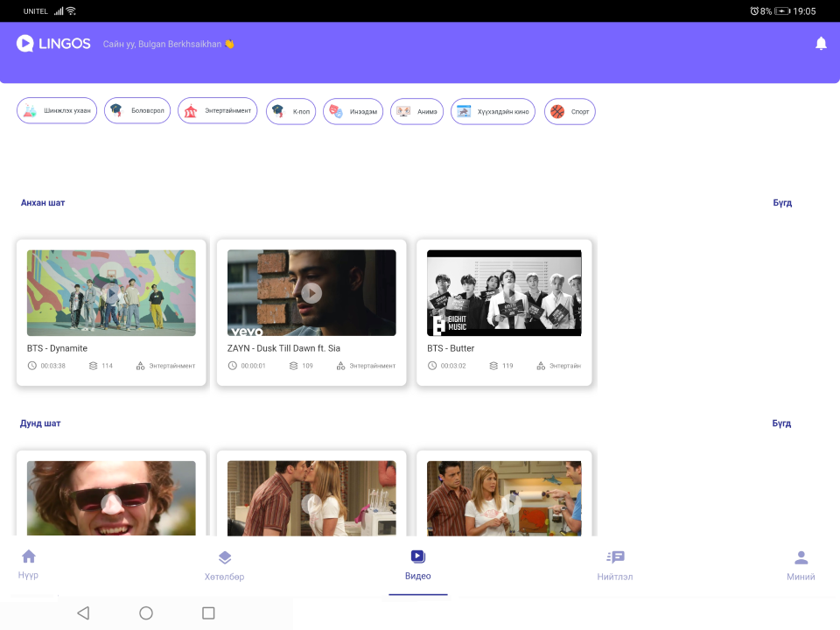Open the sunglasses man video in Дунд шат
This screenshot has height=630, width=840.
point(111,498)
